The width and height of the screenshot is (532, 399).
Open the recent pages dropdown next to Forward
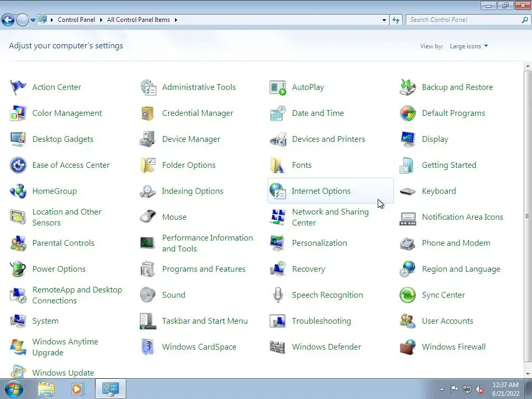pos(33,20)
